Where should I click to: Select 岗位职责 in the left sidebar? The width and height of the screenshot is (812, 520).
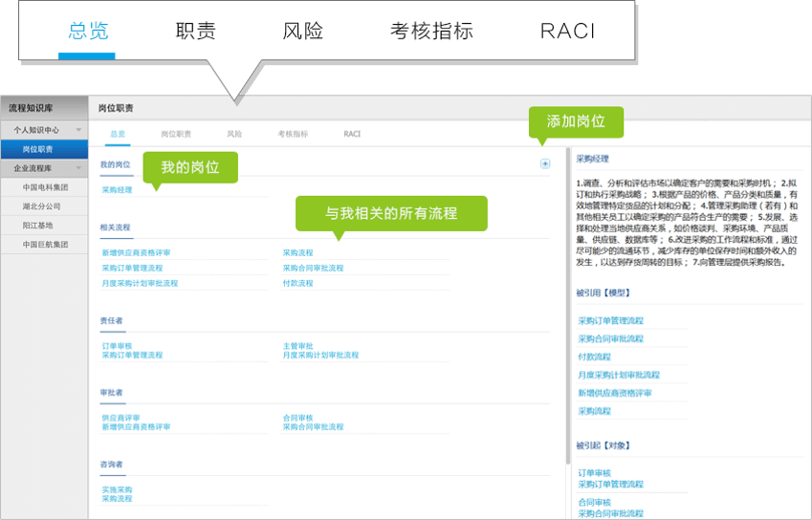point(38,149)
